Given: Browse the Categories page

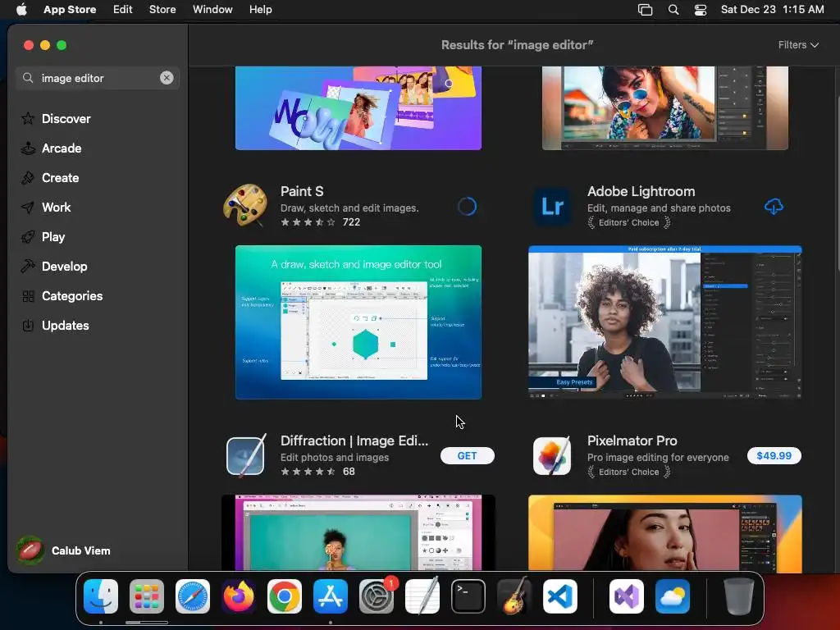Looking at the screenshot, I should [x=62, y=295].
